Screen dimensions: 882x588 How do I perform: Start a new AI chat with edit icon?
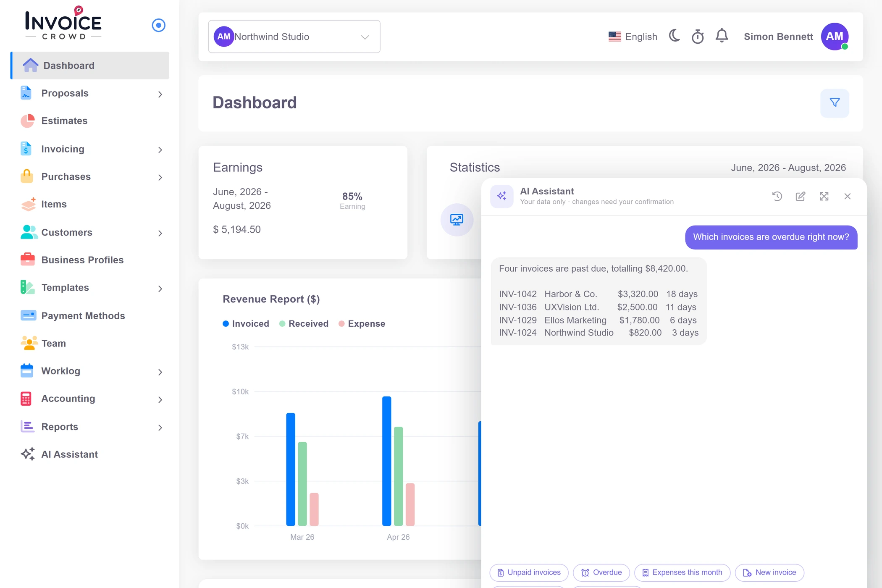tap(801, 196)
